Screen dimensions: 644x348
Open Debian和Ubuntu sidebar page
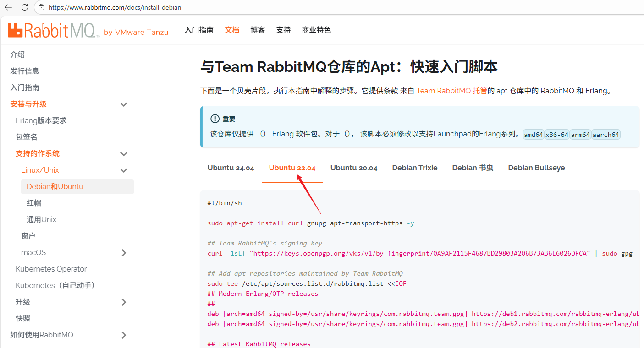(x=77, y=186)
